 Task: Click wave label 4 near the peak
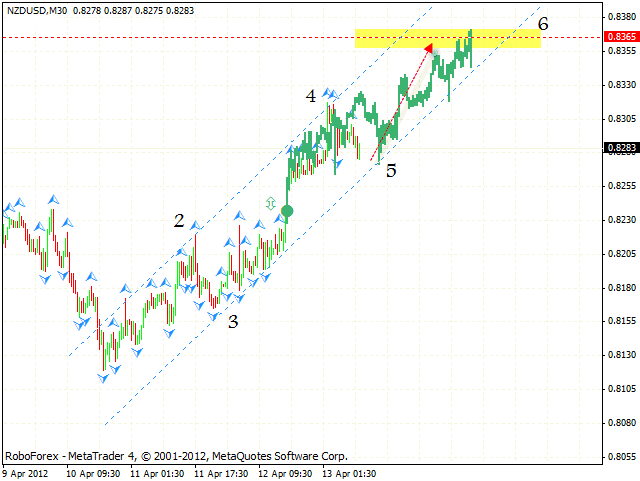point(311,97)
